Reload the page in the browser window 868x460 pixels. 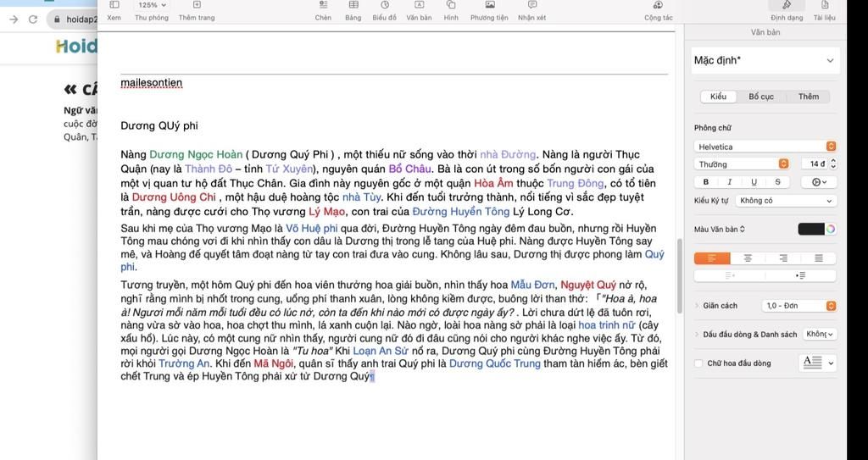(33, 19)
